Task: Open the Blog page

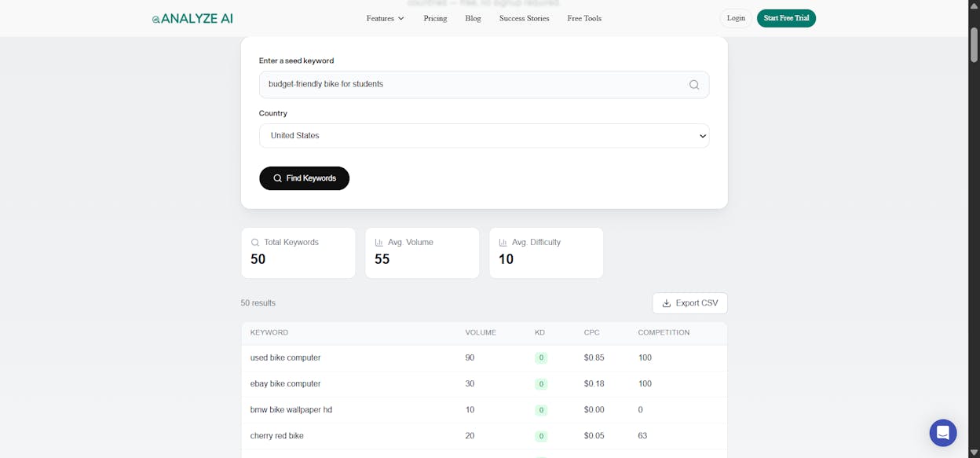Action: point(473,18)
